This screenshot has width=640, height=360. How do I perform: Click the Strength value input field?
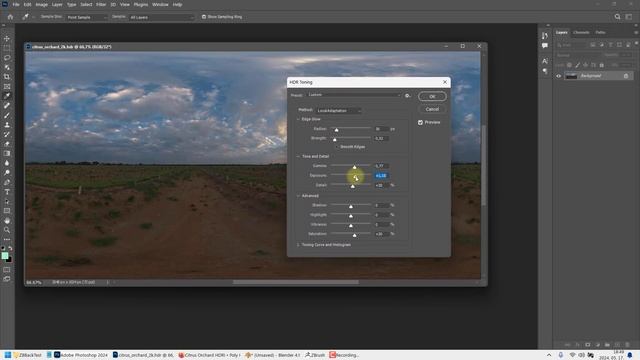click(382, 138)
